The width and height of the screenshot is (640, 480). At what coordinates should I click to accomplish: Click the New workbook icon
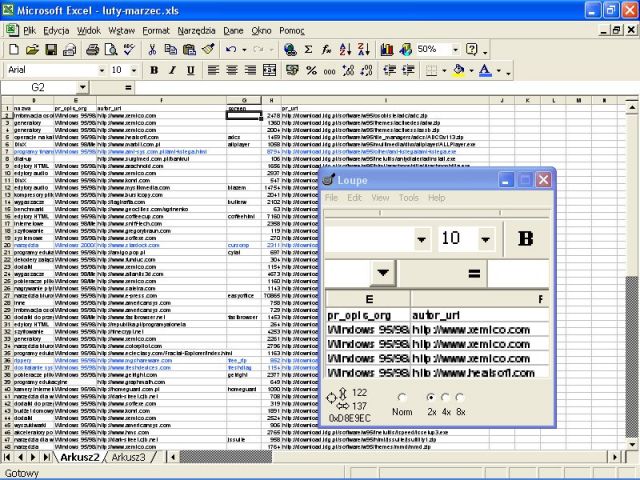click(14, 49)
